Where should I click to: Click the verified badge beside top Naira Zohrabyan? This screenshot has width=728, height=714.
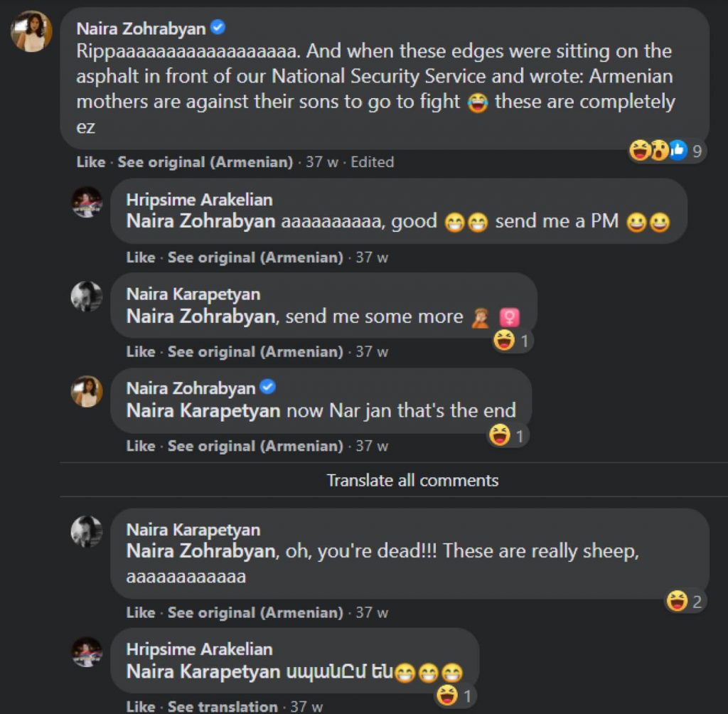tap(218, 28)
